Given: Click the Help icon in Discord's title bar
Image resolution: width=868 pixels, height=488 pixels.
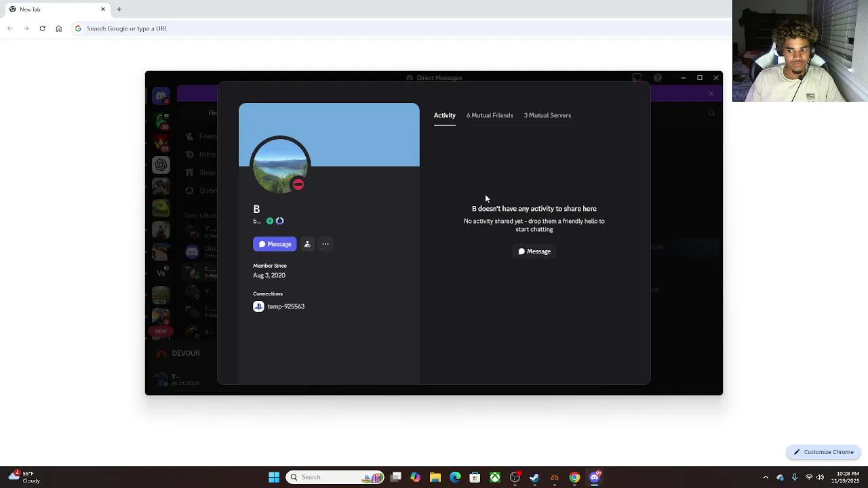Looking at the screenshot, I should click(x=658, y=78).
